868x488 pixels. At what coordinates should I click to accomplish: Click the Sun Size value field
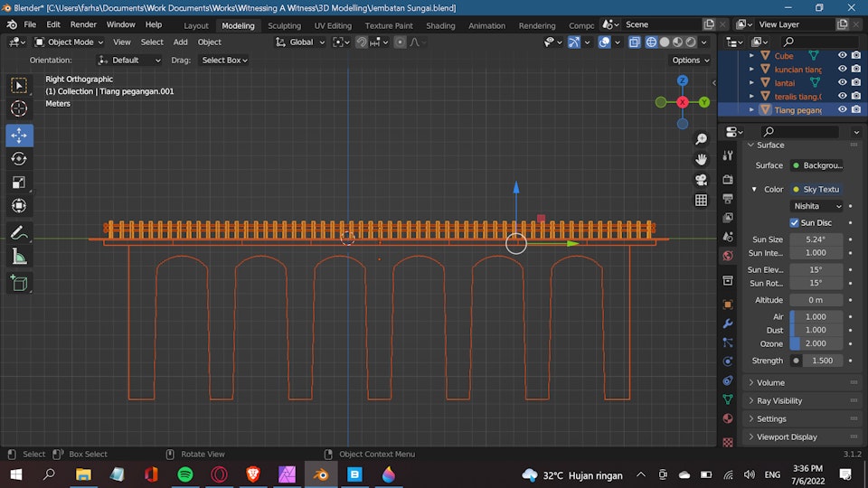tap(816, 239)
